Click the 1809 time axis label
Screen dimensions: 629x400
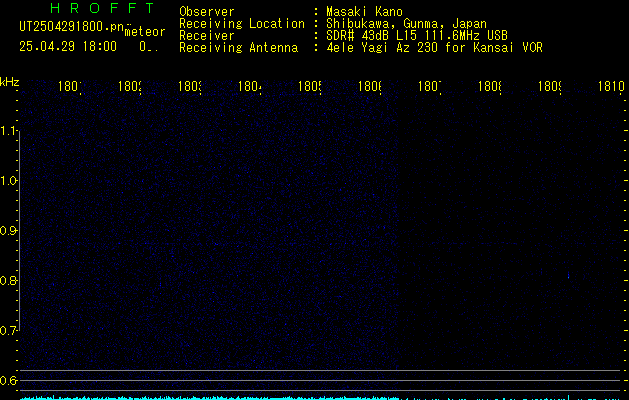click(550, 86)
